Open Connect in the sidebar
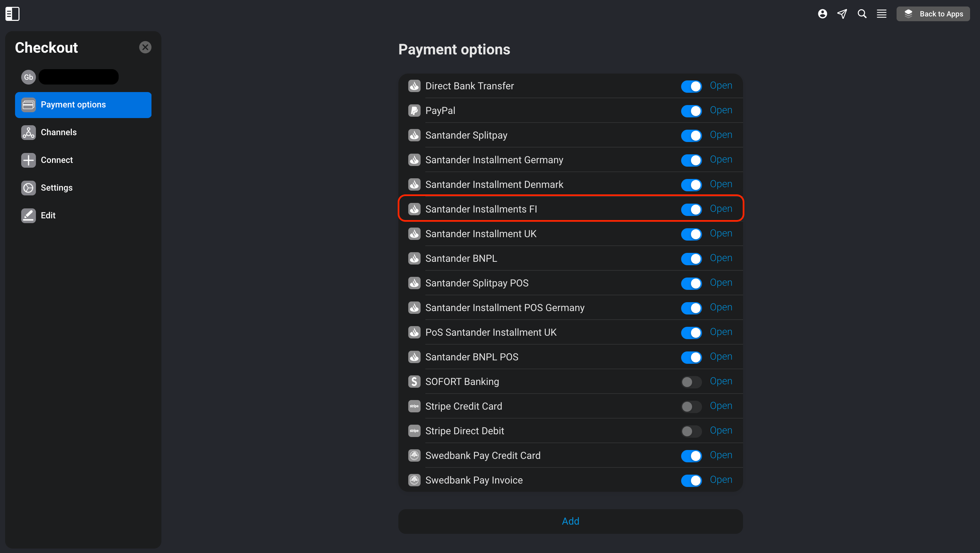Image resolution: width=980 pixels, height=553 pixels. (83, 160)
